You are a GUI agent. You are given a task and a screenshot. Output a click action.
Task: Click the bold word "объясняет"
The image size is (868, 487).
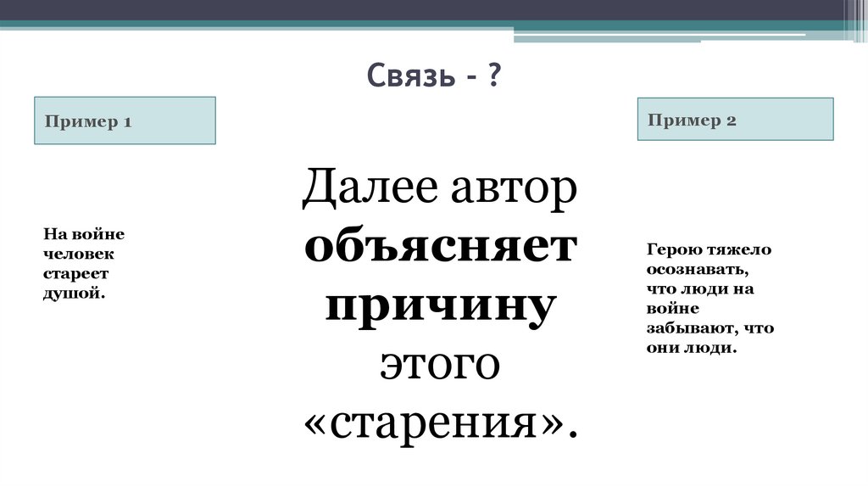[x=441, y=246]
